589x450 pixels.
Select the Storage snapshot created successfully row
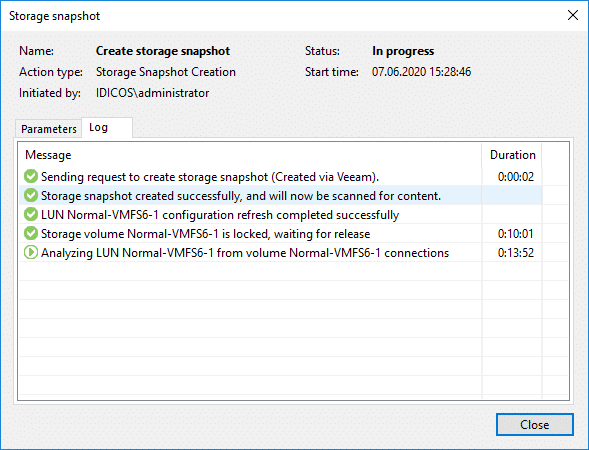click(x=280, y=195)
